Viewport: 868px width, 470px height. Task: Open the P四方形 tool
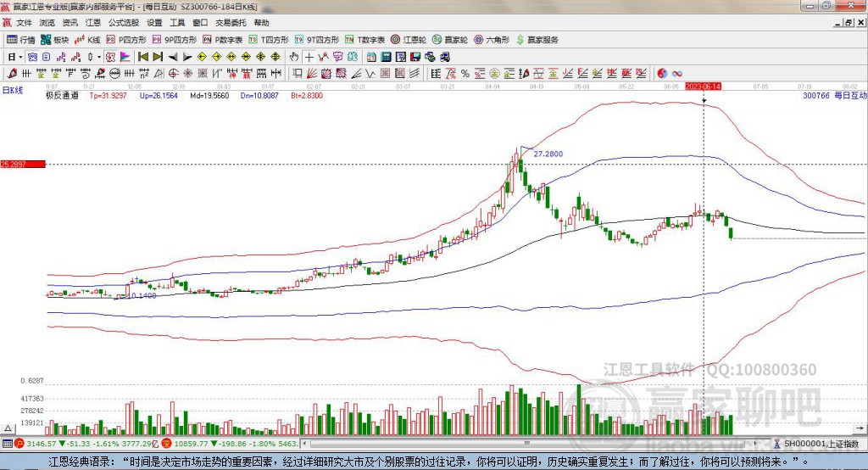(x=126, y=40)
